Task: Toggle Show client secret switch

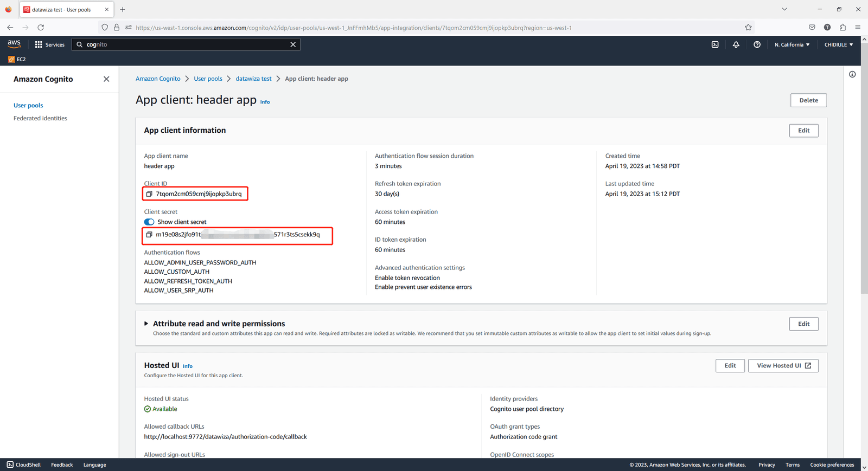Action: [149, 222]
